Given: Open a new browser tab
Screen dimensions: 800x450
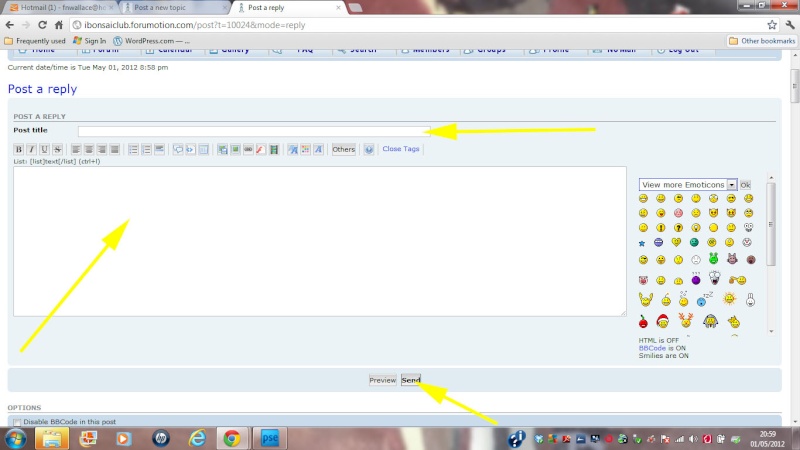Looking at the screenshot, I should tap(356, 8).
